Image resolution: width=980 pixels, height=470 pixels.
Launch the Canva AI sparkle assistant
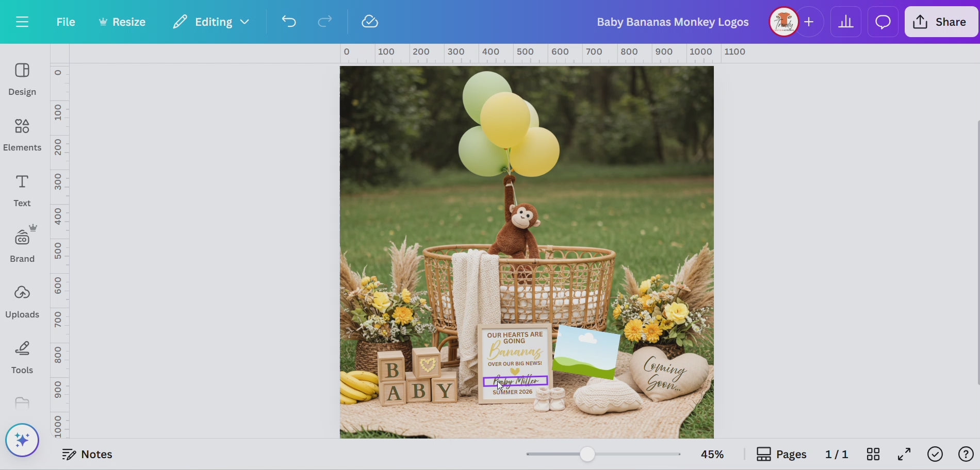(22, 440)
